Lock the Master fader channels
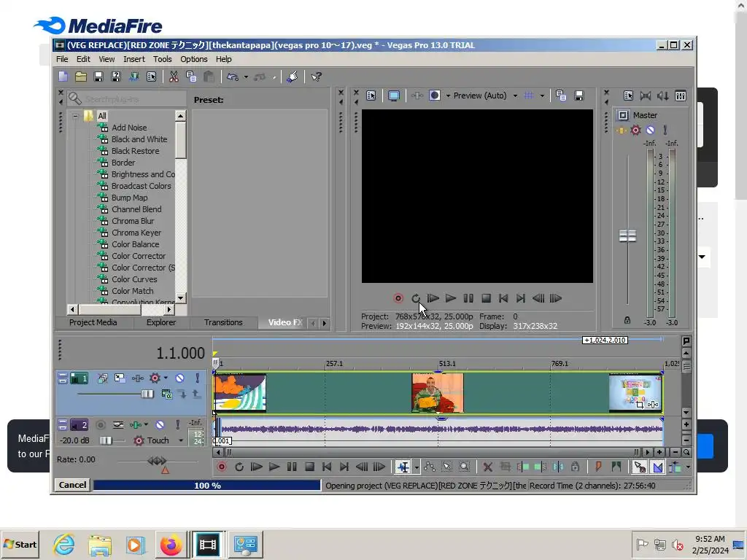The image size is (747, 560). 627,321
